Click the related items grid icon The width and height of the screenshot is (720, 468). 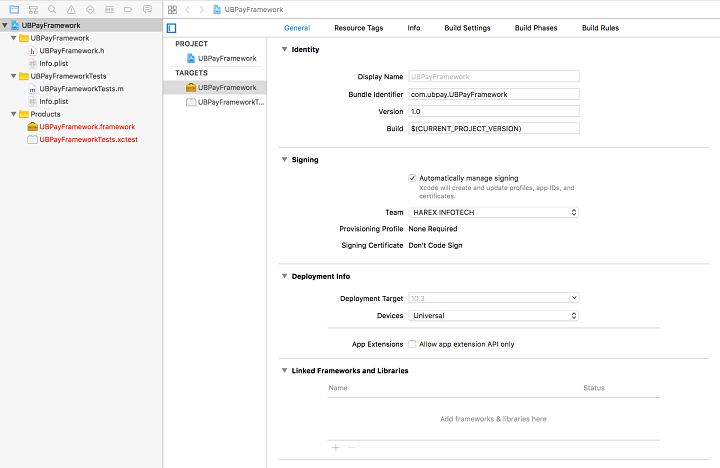[172, 9]
